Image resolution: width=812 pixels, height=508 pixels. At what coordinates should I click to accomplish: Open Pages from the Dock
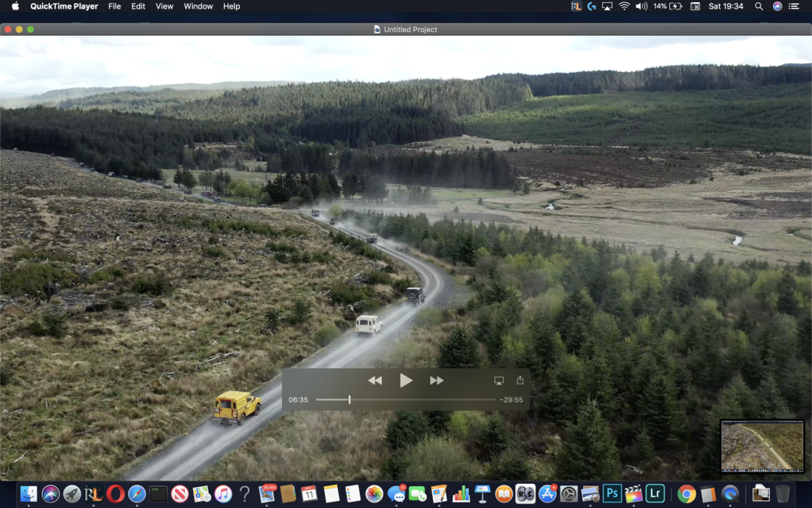point(439,493)
